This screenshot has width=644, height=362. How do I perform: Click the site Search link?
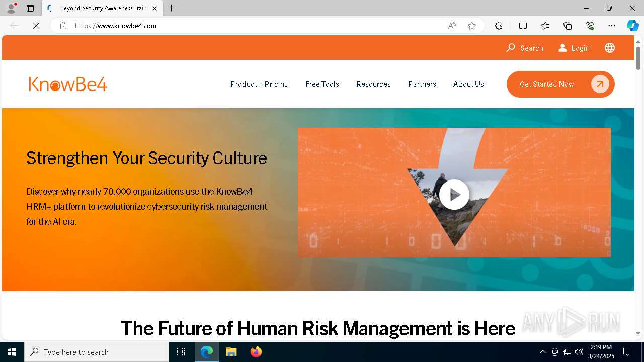pos(525,48)
